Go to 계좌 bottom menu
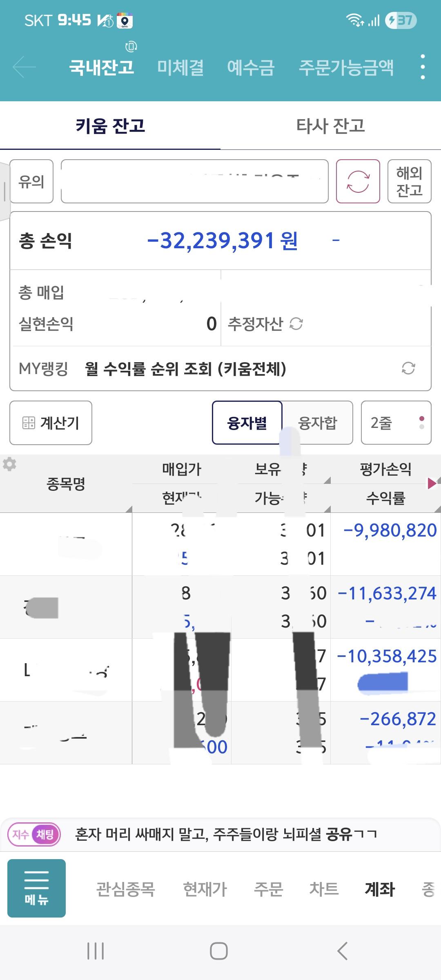Image resolution: width=441 pixels, height=980 pixels. 380,889
